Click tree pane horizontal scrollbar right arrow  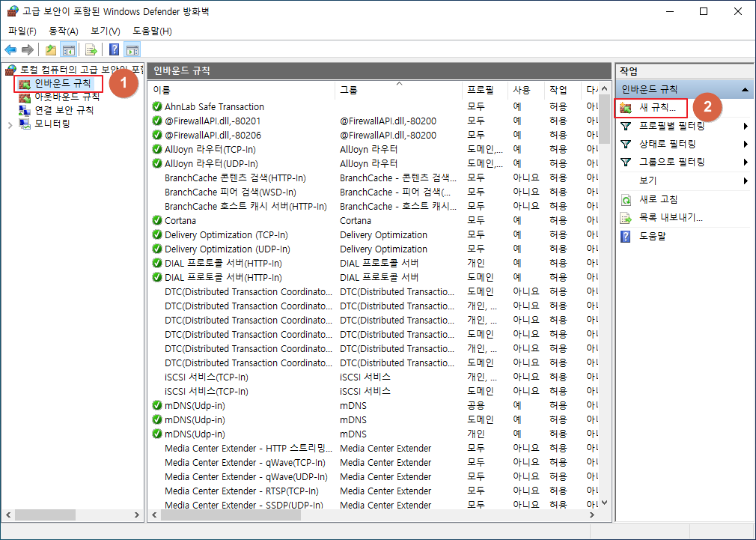137,515
